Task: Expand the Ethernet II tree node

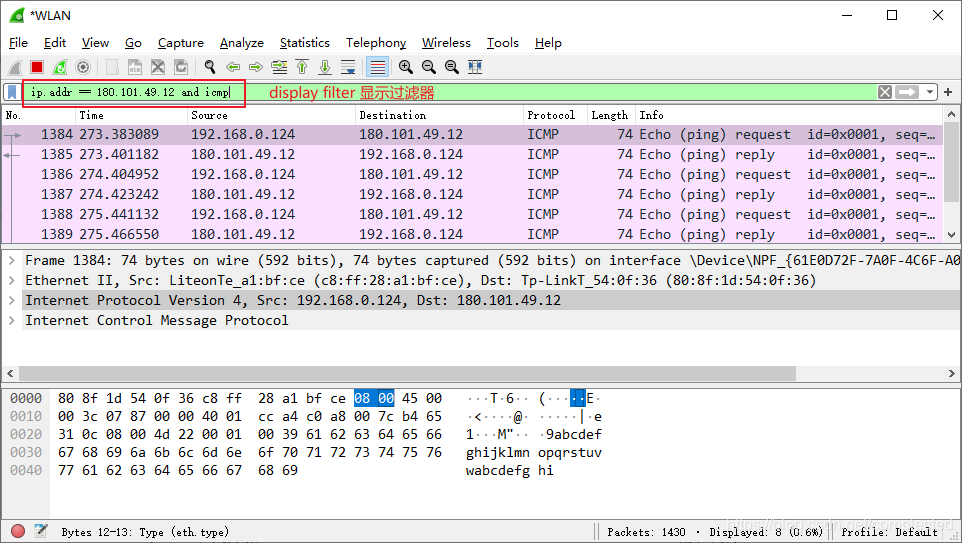Action: tap(12, 280)
